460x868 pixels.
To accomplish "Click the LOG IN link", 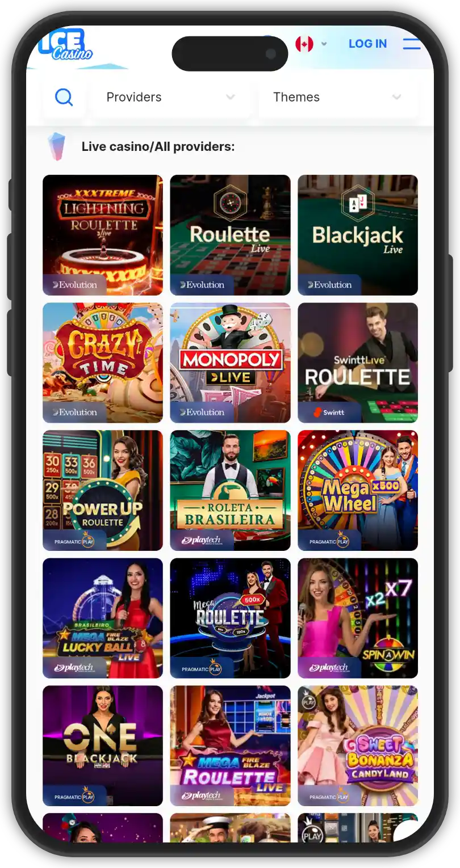I will 367,44.
